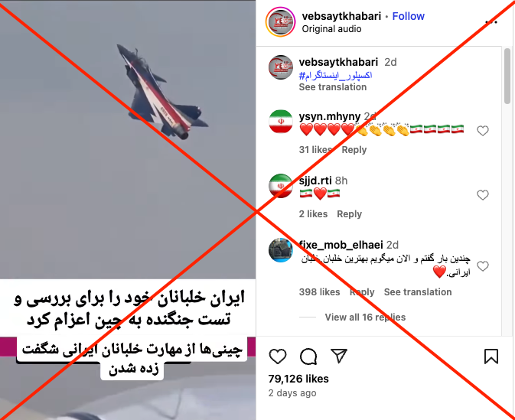
Task: Like ysyn.mhyny's comment heart
Action: pyautogui.click(x=483, y=131)
